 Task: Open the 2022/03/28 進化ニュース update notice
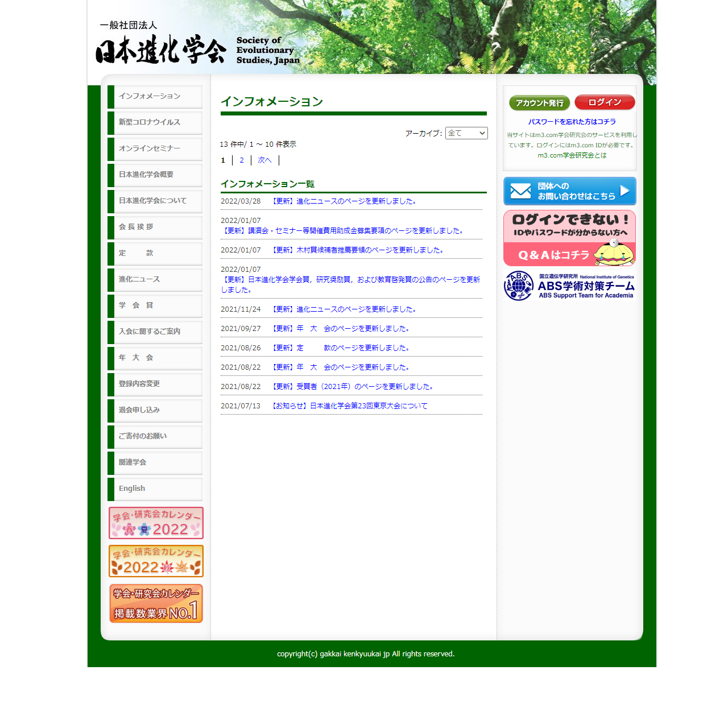[x=344, y=201]
